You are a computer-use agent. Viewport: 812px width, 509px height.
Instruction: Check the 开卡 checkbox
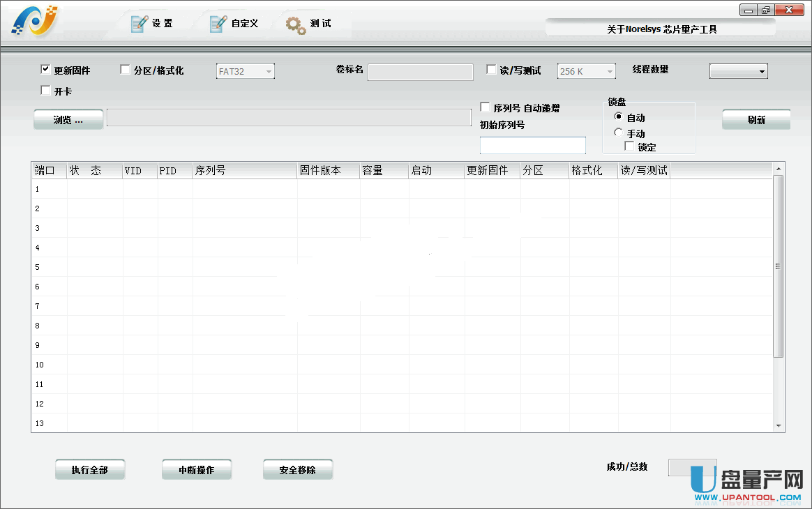(45, 90)
